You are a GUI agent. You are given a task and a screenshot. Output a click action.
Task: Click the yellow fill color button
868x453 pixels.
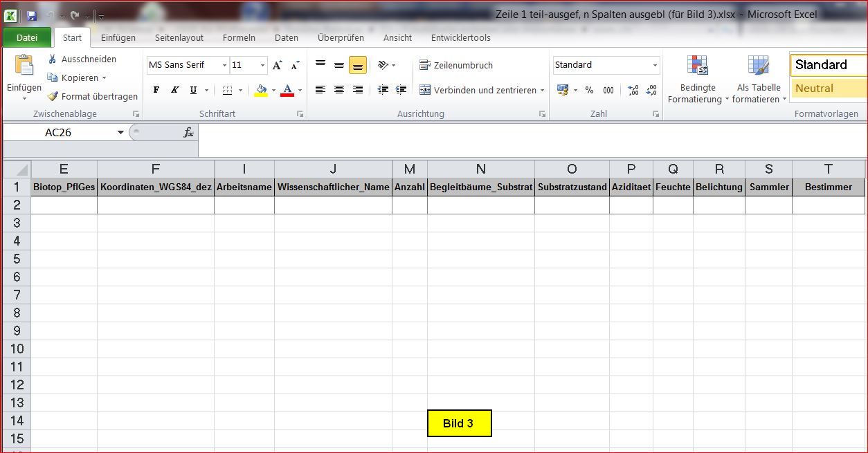click(x=261, y=90)
